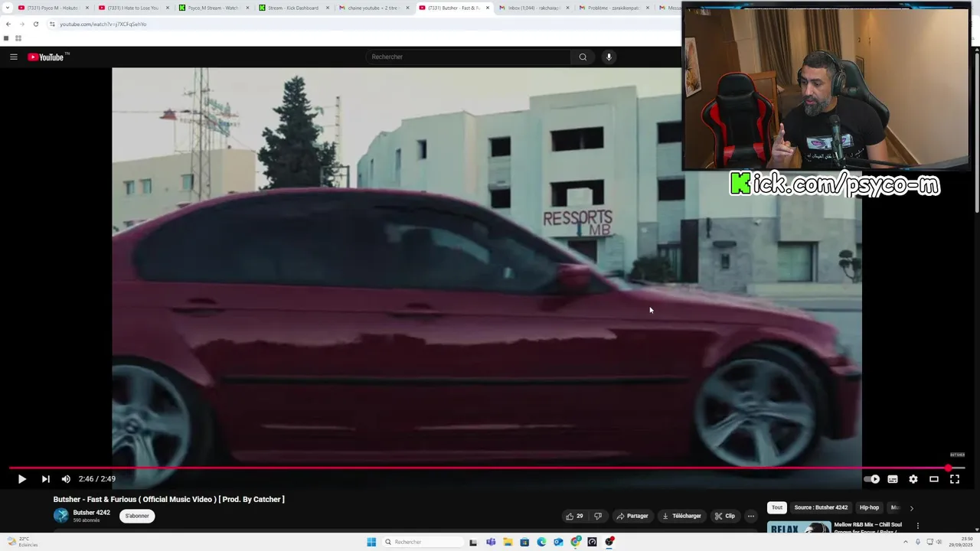980x551 pixels.
Task: Dislike the video
Action: pyautogui.click(x=598, y=516)
